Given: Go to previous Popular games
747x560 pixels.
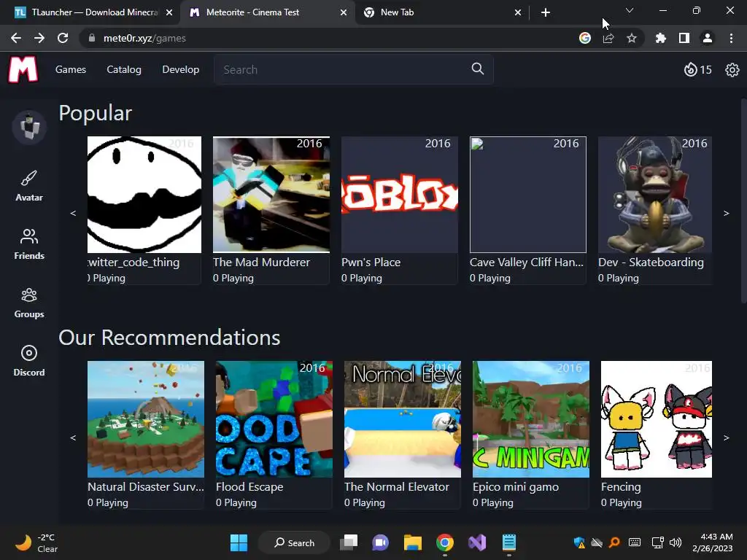Looking at the screenshot, I should point(73,213).
